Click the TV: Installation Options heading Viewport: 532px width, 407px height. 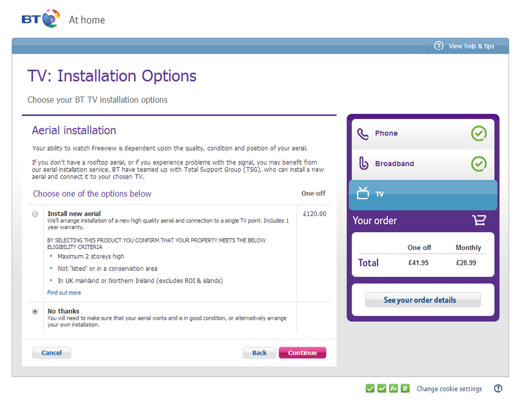112,76
